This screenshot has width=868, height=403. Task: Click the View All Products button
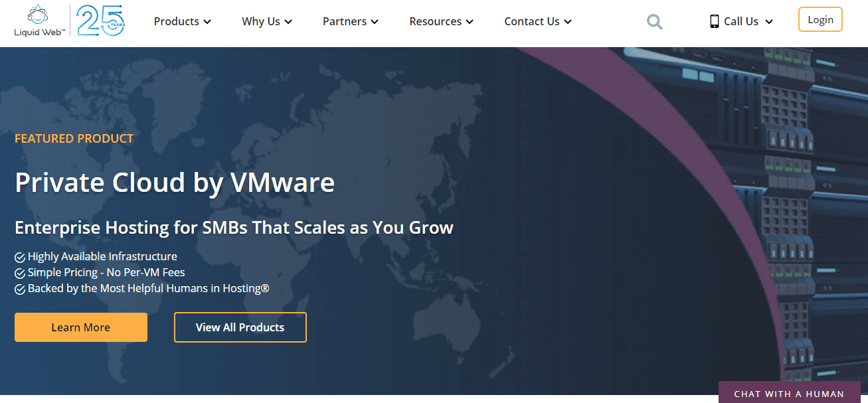click(x=240, y=327)
